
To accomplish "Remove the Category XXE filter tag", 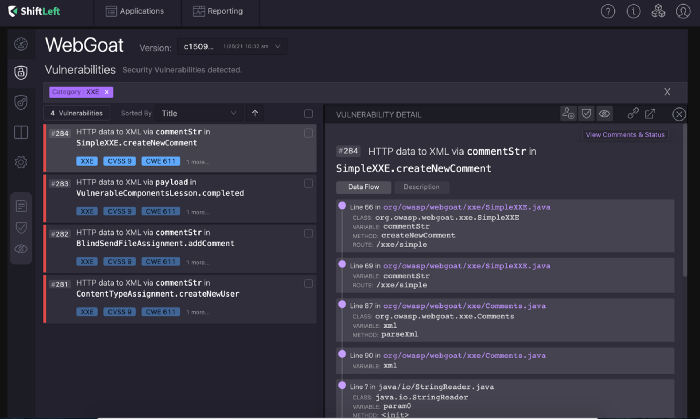I will [x=107, y=91].
